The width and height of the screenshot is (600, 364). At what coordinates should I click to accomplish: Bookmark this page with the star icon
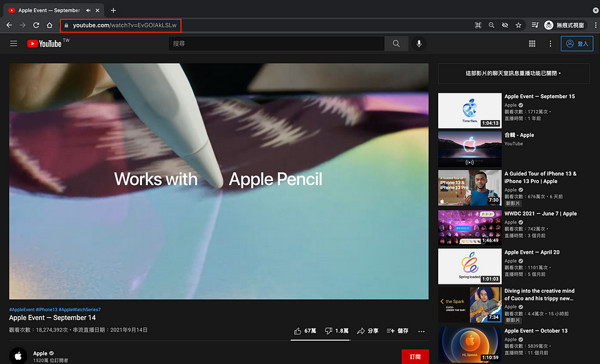click(518, 25)
